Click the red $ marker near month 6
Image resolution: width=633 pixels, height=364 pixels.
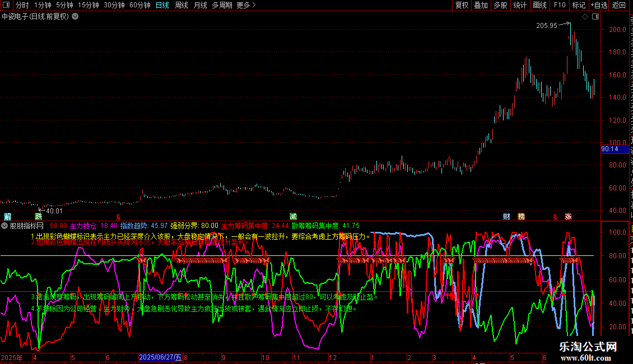118,217
